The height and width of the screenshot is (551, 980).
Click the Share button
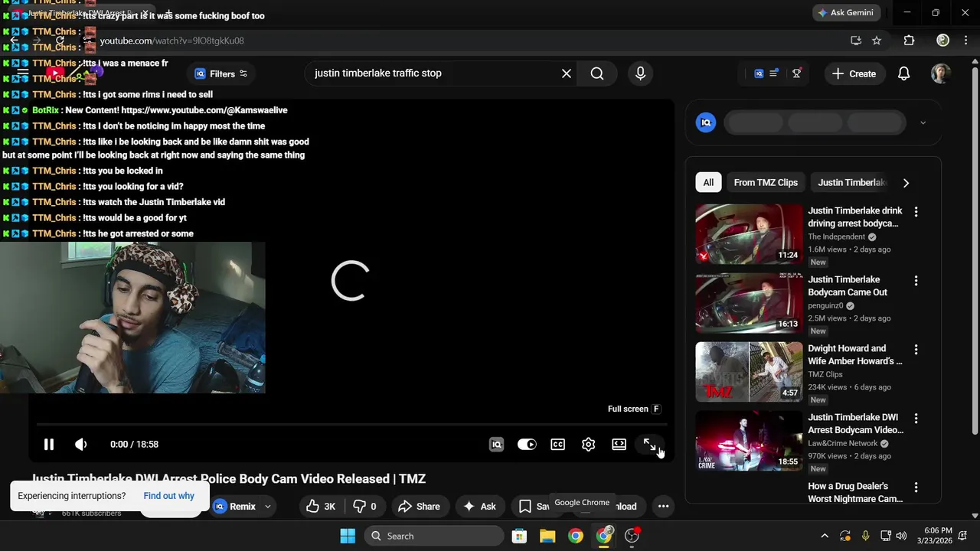coord(419,506)
